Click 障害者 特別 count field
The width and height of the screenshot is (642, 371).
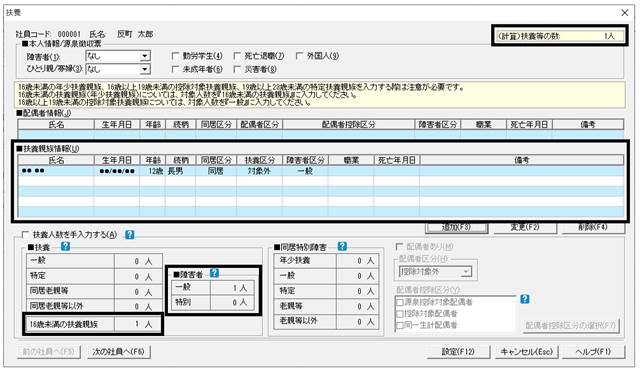tap(232, 303)
